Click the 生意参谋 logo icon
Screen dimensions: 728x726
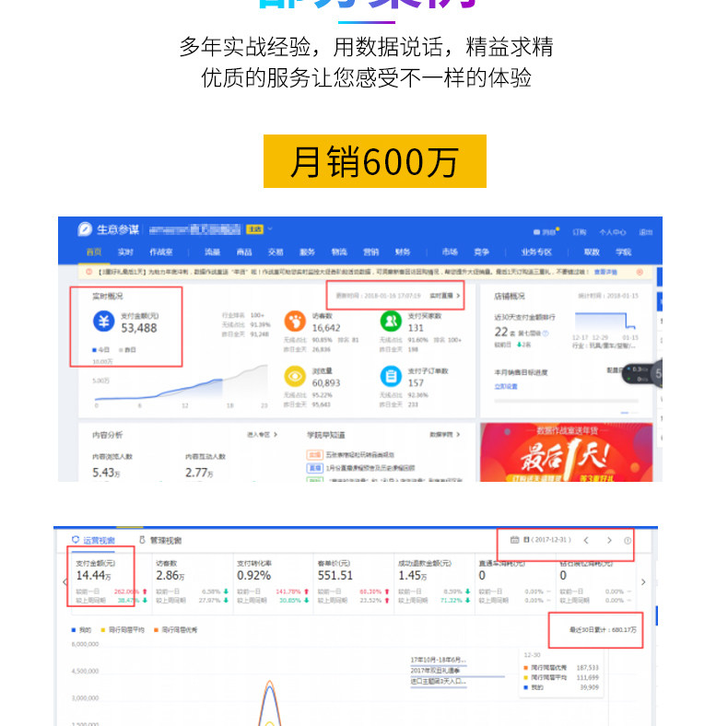(x=85, y=228)
